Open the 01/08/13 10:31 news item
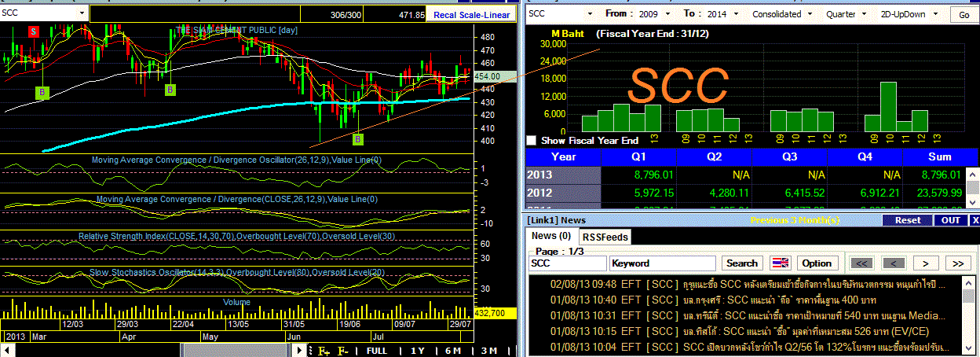 coord(747,315)
